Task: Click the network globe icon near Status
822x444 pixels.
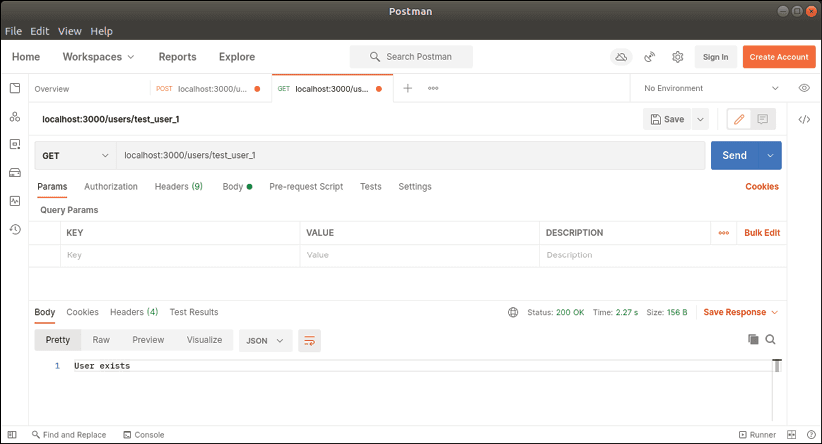Action: tap(513, 312)
